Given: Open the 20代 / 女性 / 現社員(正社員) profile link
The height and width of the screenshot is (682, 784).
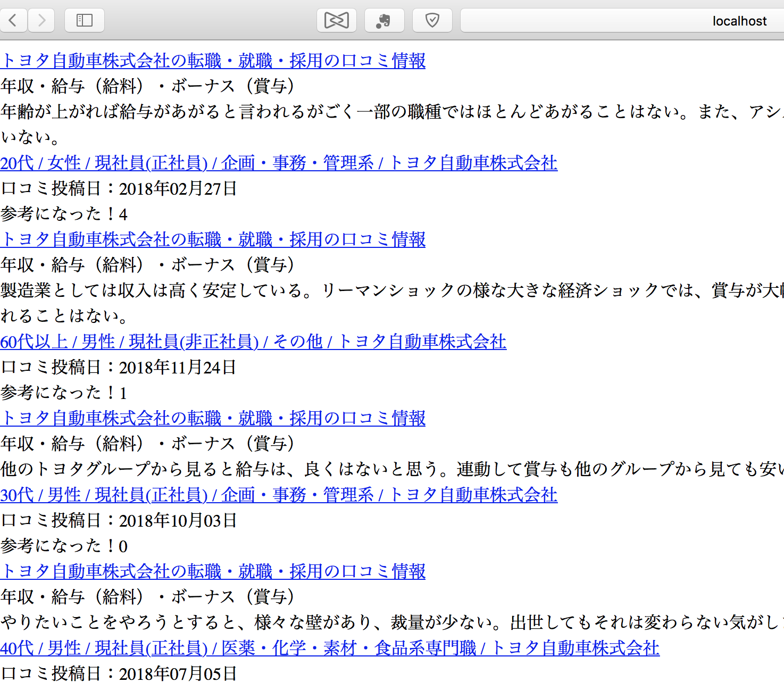Looking at the screenshot, I should pyautogui.click(x=279, y=163).
